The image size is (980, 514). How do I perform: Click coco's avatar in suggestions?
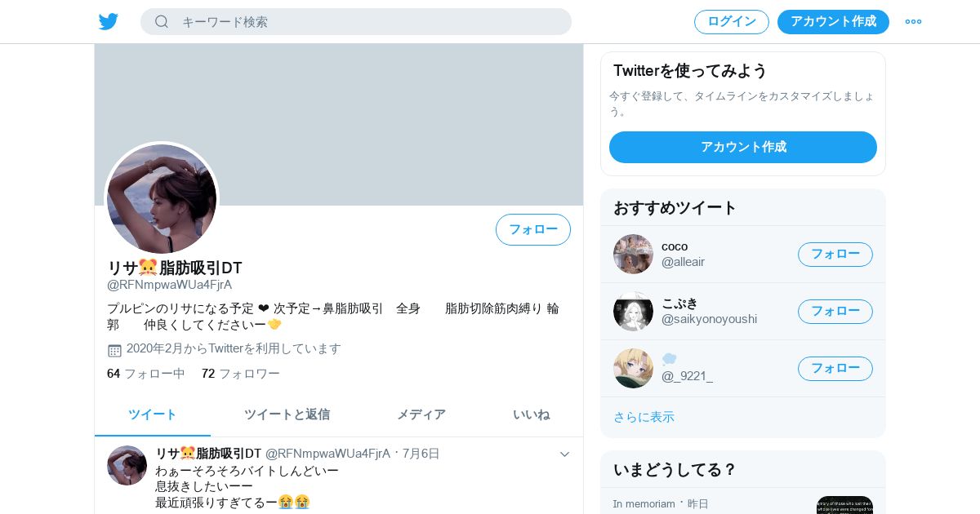[x=633, y=254]
